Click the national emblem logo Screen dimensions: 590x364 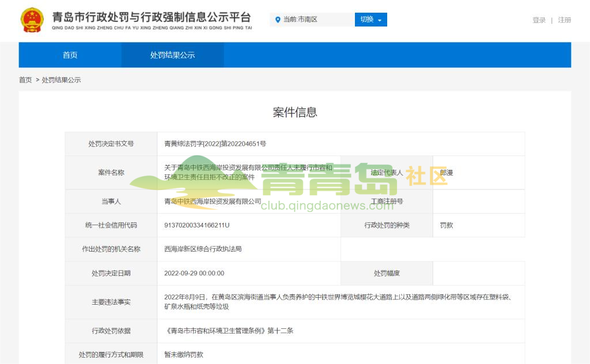click(x=32, y=20)
